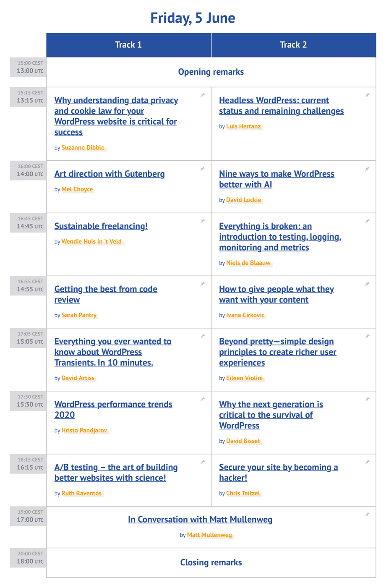Click pin icon for Sustainable freelancing session
This screenshot has width=386, height=588.
click(x=202, y=221)
